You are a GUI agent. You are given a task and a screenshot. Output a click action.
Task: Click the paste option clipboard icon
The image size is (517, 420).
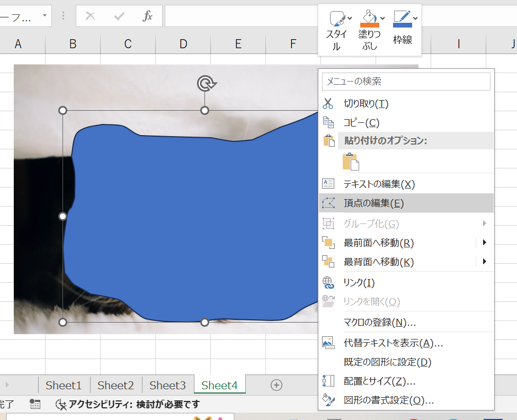coord(351,162)
